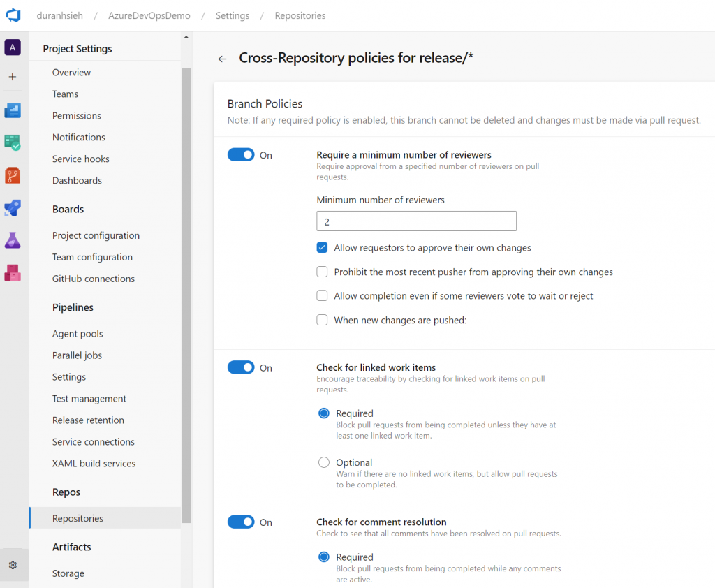Select Required for comment resolution
Image resolution: width=715 pixels, height=588 pixels.
click(324, 557)
